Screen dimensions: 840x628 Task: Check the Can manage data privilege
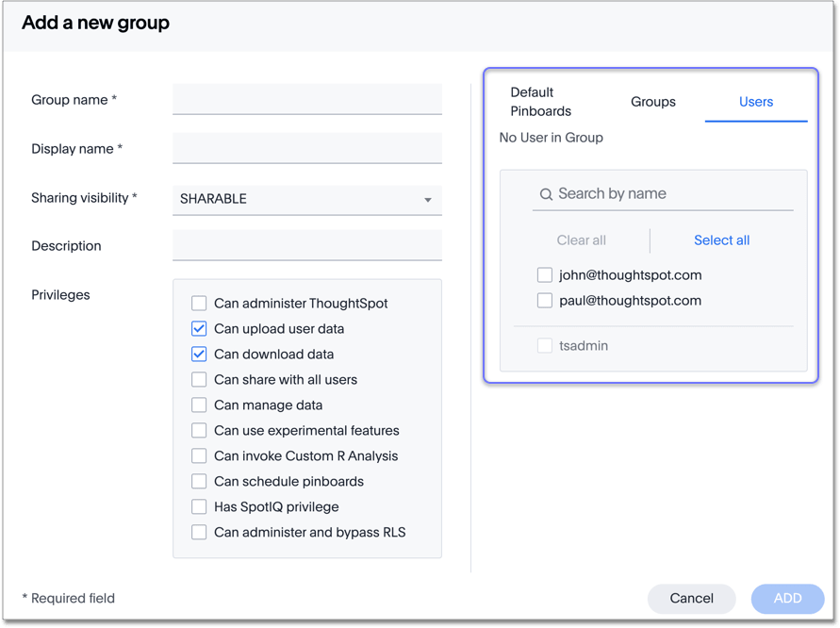(199, 405)
